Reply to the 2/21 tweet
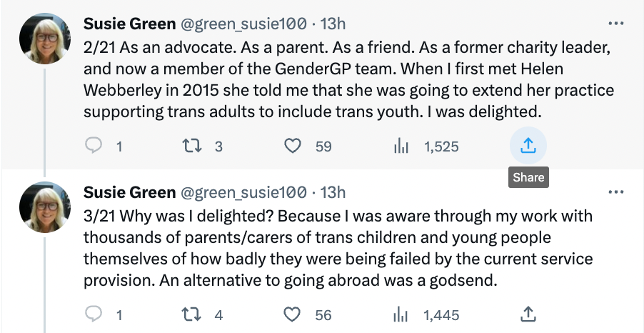The image size is (644, 333). tap(94, 146)
